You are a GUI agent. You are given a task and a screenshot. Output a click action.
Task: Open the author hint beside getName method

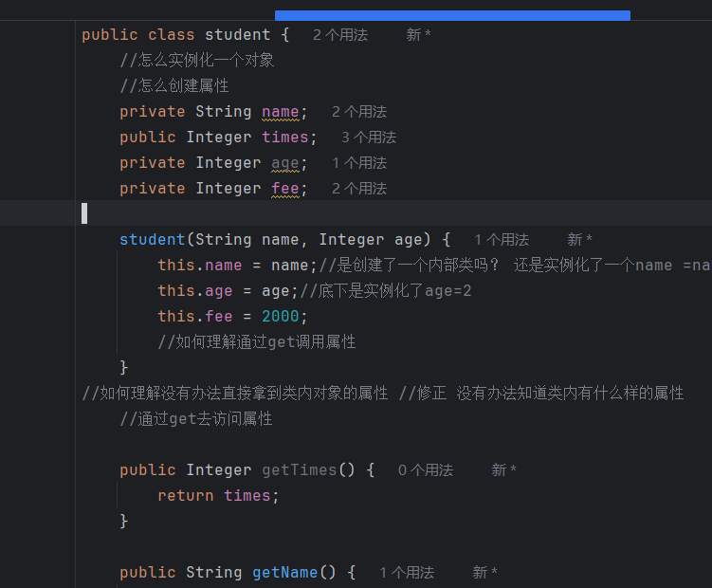(484, 573)
